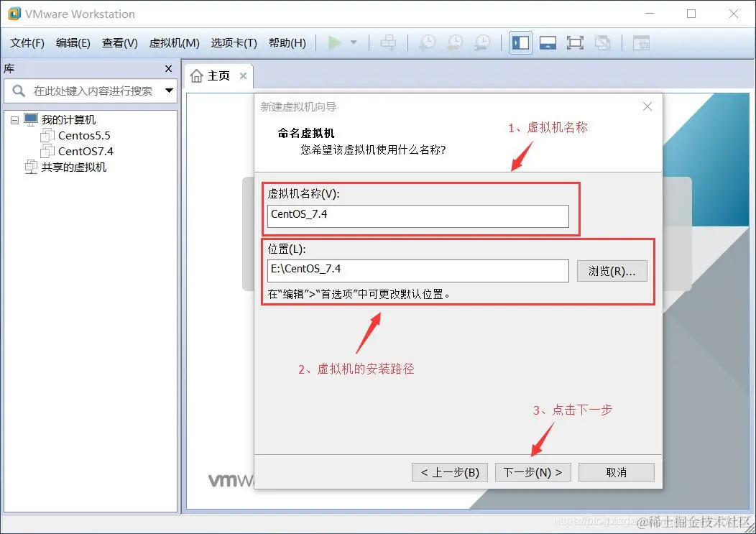Open the library search dropdown arrow
Image resolution: width=756 pixels, height=534 pixels.
coord(170,92)
